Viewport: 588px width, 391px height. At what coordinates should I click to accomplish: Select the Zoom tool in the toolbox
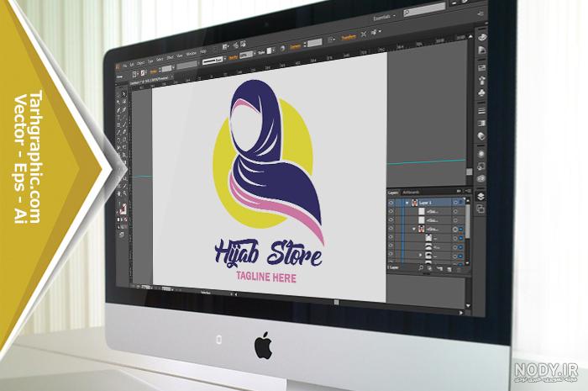(124, 193)
